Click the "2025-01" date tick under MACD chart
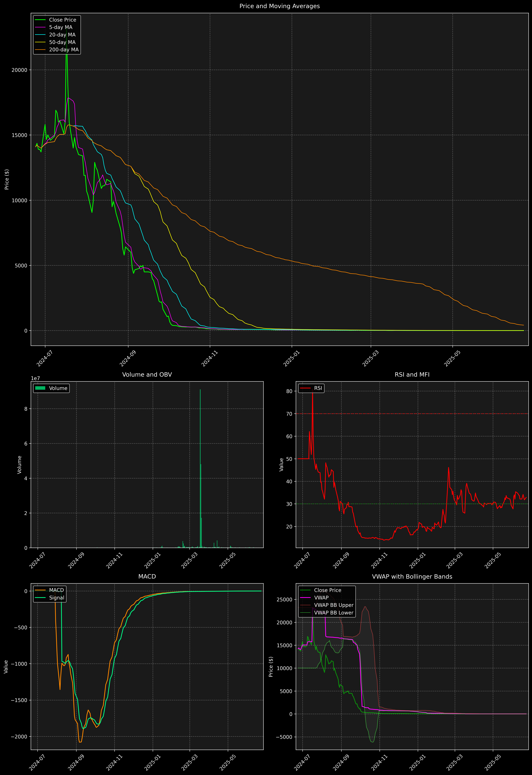Screen dimensions: 532x775 [x=152, y=762]
